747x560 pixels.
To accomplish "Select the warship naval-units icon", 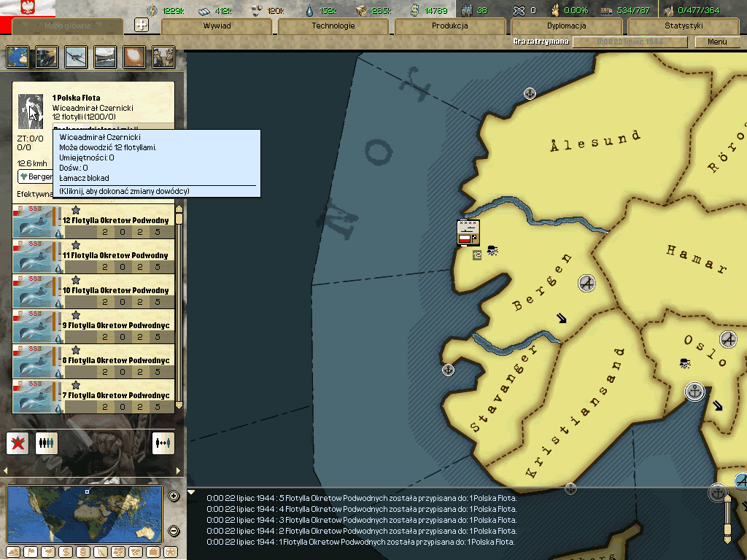I will (105, 57).
